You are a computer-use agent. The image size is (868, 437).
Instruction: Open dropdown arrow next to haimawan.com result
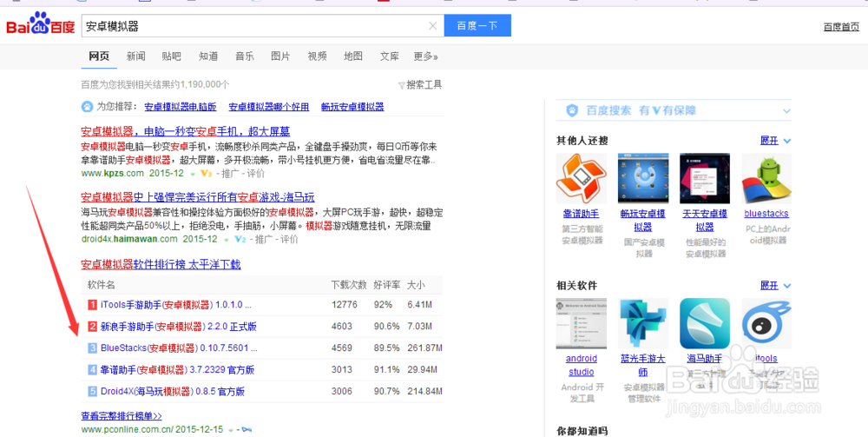click(x=227, y=240)
